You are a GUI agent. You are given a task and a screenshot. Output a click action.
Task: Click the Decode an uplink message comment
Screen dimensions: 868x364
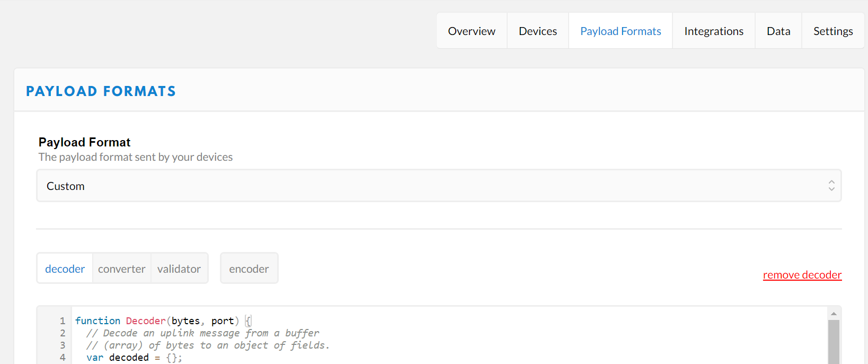202,333
